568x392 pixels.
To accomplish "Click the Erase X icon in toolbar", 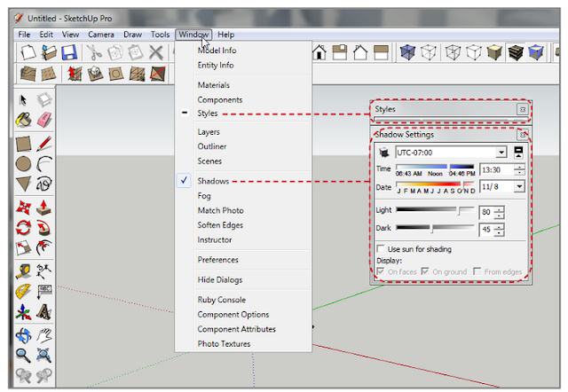I will [x=156, y=52].
